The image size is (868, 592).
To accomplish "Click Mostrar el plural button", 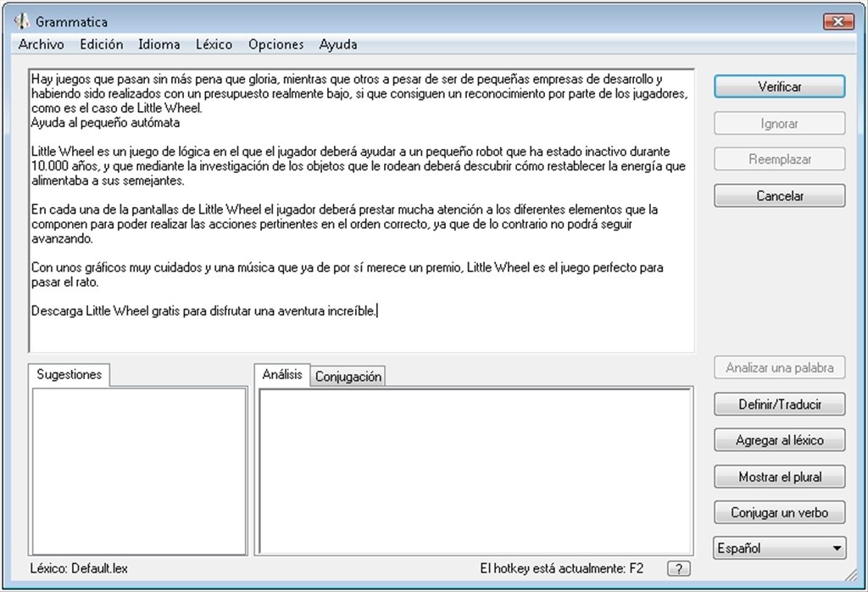I will coord(780,477).
